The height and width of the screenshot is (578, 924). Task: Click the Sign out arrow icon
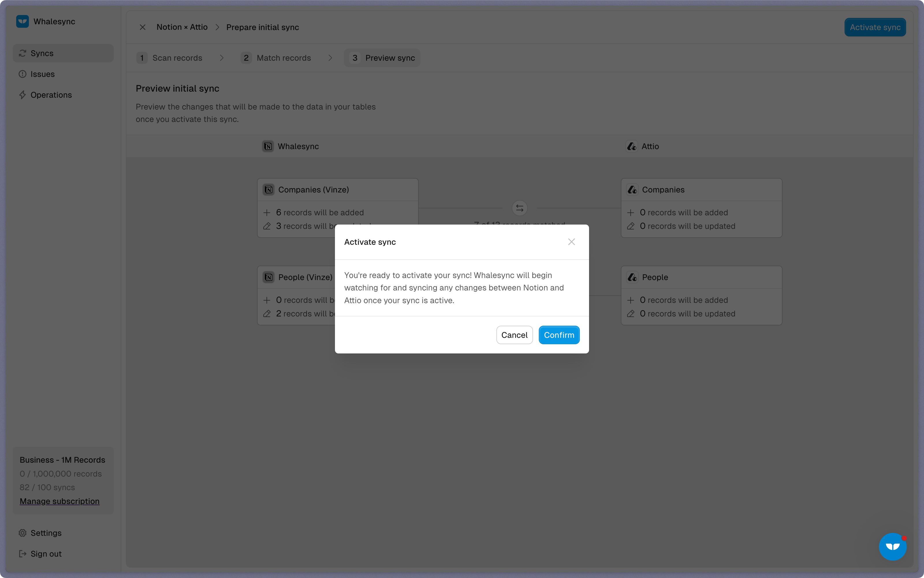[23, 553]
